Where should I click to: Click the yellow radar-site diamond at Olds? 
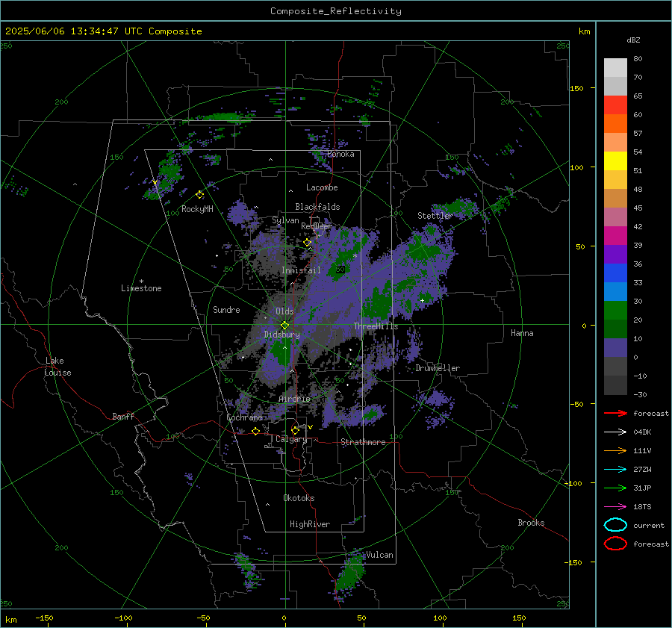coord(285,326)
